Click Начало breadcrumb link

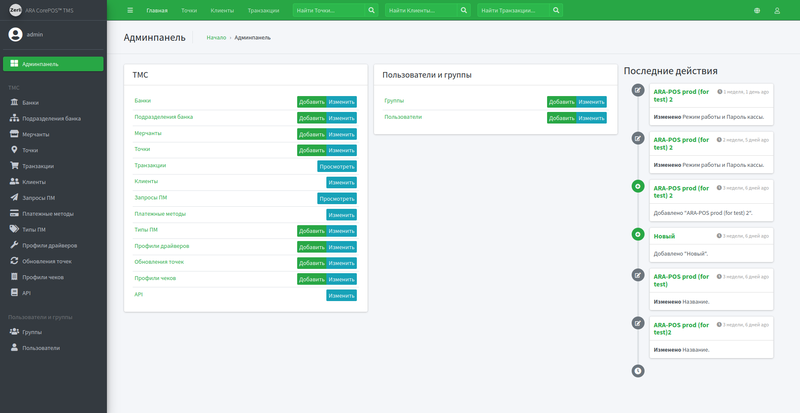[x=216, y=37]
